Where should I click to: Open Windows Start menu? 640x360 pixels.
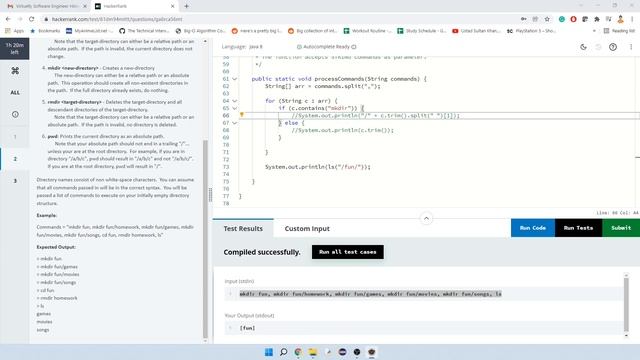coord(269,352)
